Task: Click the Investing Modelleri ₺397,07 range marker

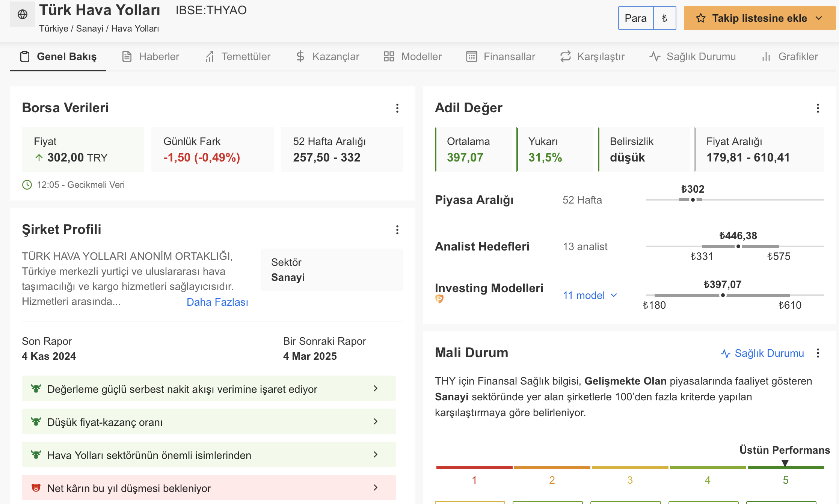Action: click(723, 295)
